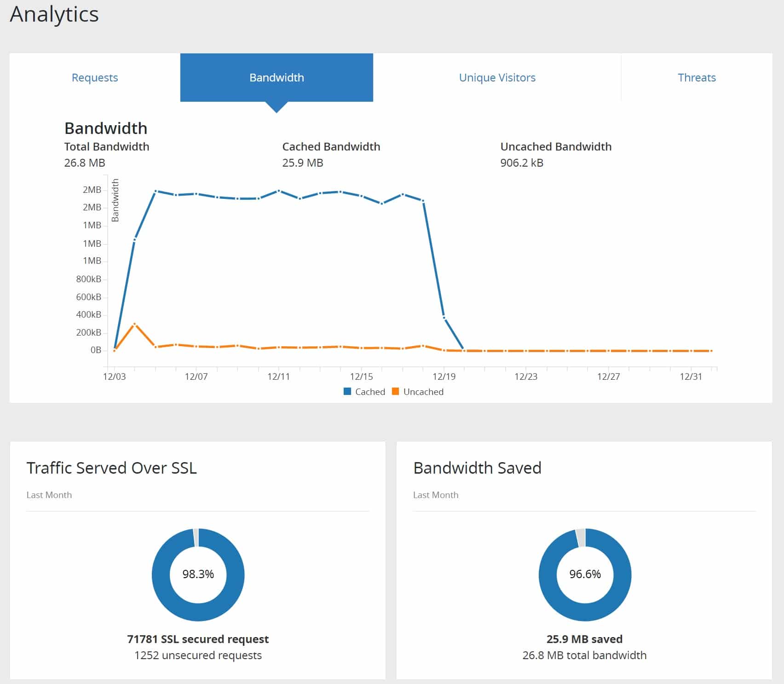
Task: Click the 12/19 date label on the axis
Action: click(443, 376)
